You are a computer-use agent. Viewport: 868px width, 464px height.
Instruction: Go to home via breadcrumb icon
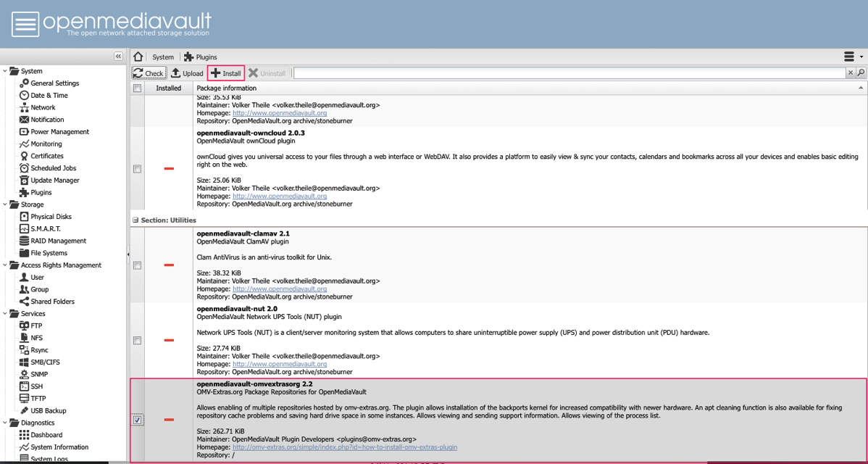[138, 57]
